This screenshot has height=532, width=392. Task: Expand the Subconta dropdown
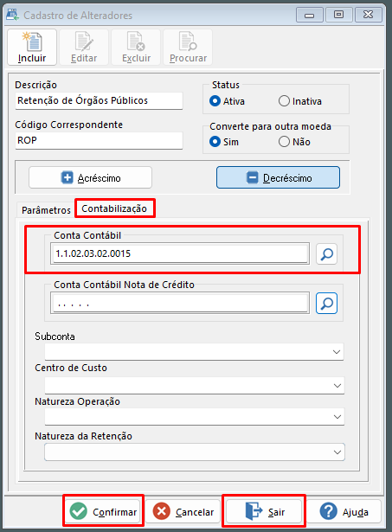point(194,352)
